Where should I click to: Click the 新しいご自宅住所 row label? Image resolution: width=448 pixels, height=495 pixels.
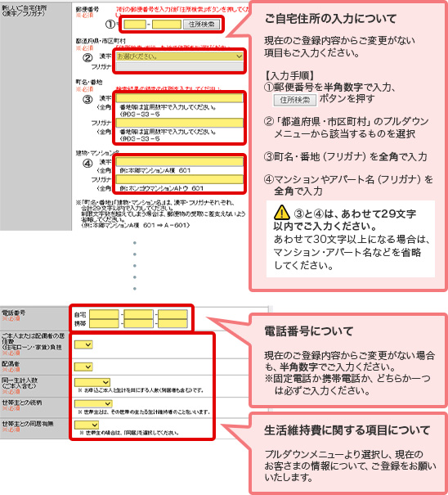[x=24, y=11]
